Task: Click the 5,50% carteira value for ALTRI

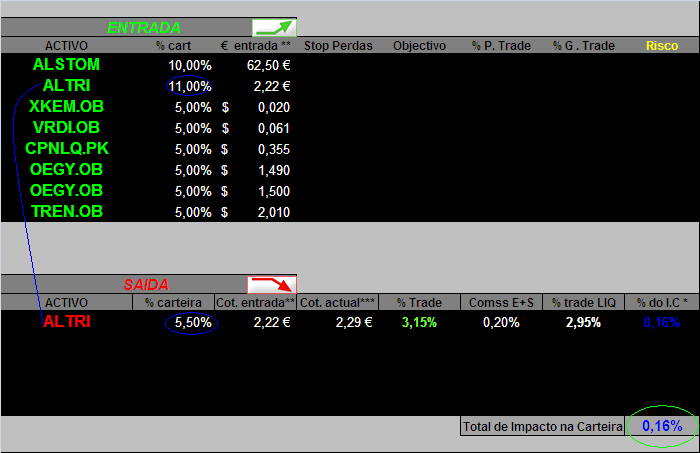Action: (193, 323)
